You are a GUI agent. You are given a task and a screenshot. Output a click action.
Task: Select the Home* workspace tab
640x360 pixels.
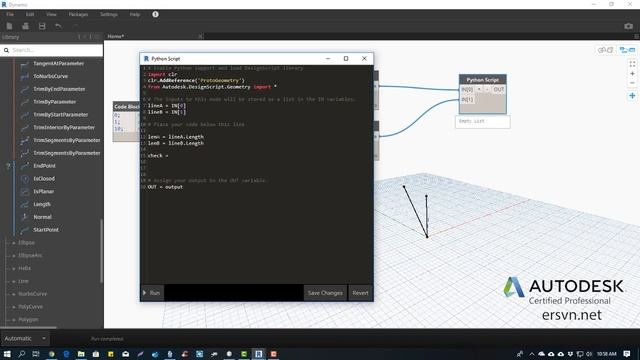tap(116, 36)
